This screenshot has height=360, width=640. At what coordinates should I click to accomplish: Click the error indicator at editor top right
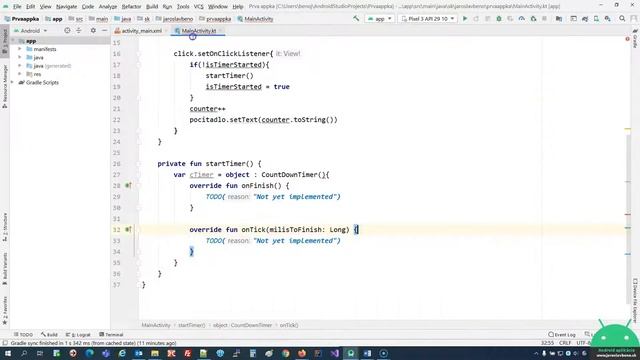click(x=627, y=39)
